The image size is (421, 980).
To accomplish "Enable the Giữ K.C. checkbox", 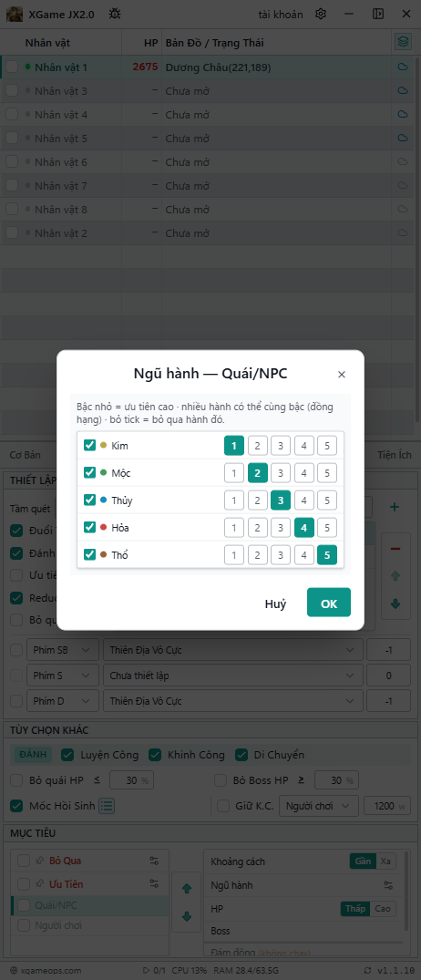I will [x=223, y=806].
